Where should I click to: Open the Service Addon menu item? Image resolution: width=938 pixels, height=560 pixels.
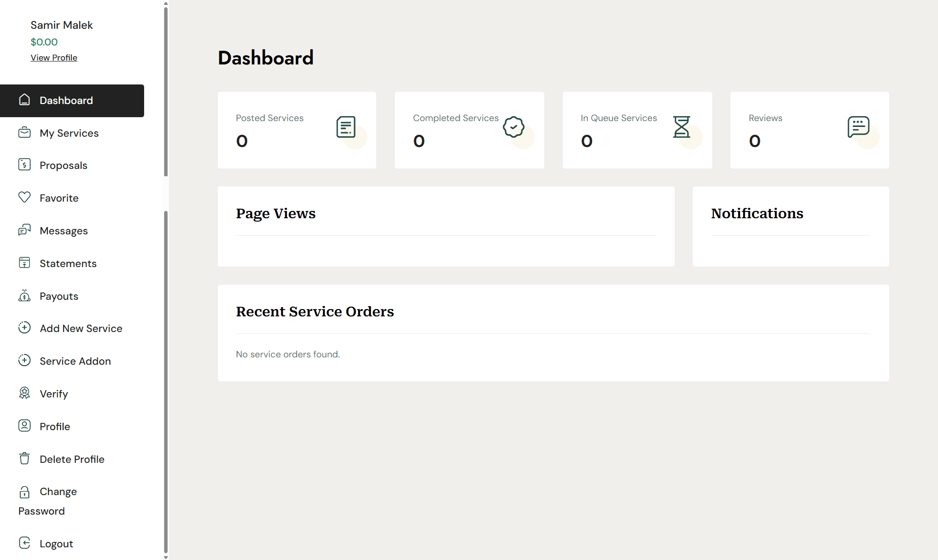[x=75, y=361]
